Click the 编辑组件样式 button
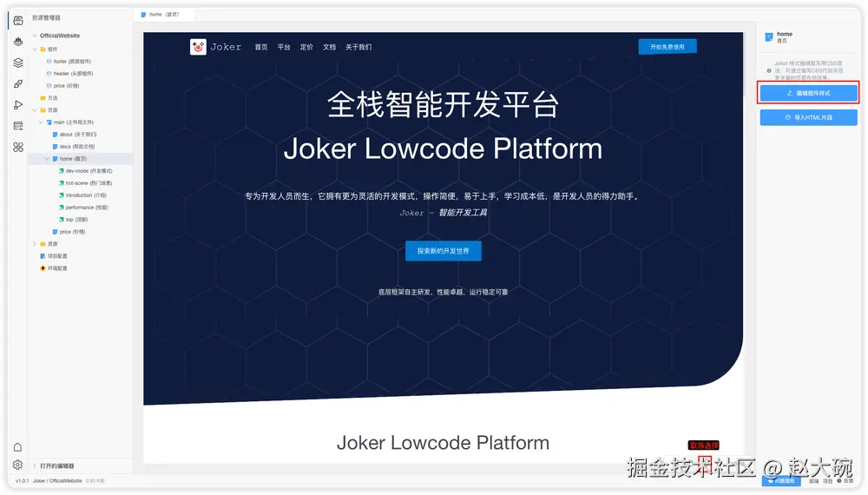 click(809, 93)
